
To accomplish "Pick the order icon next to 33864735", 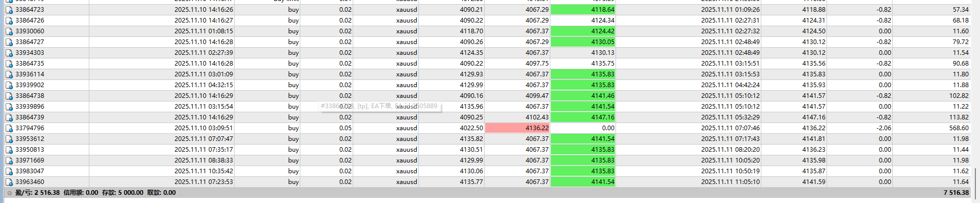I will (9, 64).
